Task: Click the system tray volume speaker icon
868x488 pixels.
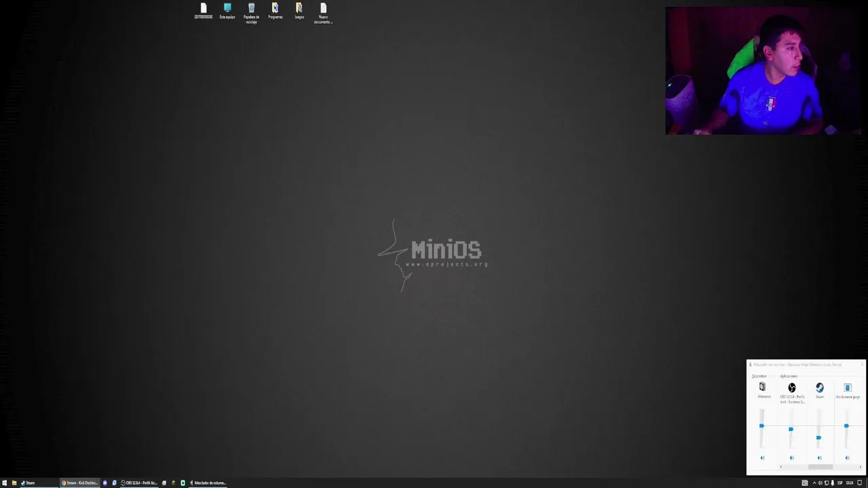Action: (820, 483)
